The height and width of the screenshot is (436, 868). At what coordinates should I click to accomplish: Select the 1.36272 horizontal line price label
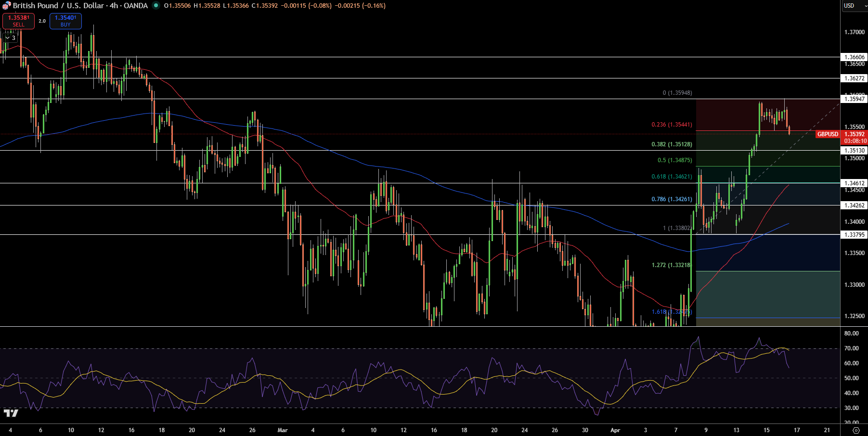point(854,78)
